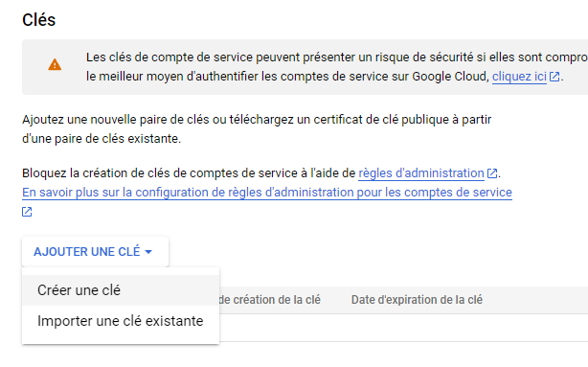Open the "règles d'administration" link
This screenshot has height=367, width=588.
coord(421,173)
